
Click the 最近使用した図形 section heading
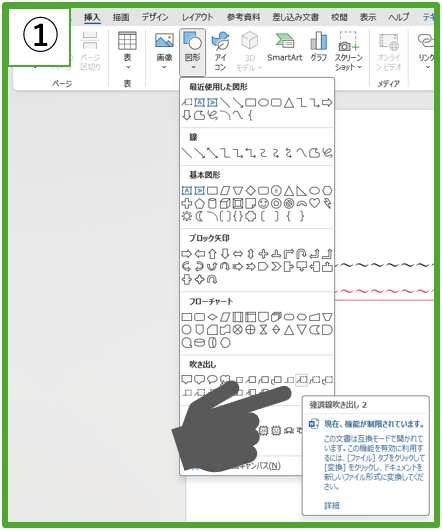pyautogui.click(x=218, y=87)
